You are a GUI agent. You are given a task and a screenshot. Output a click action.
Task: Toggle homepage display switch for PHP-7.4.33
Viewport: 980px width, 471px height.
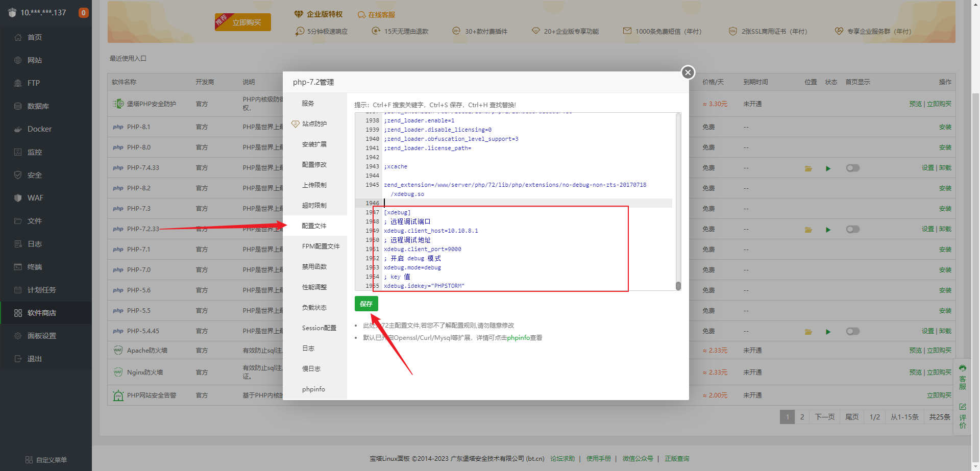coord(853,168)
